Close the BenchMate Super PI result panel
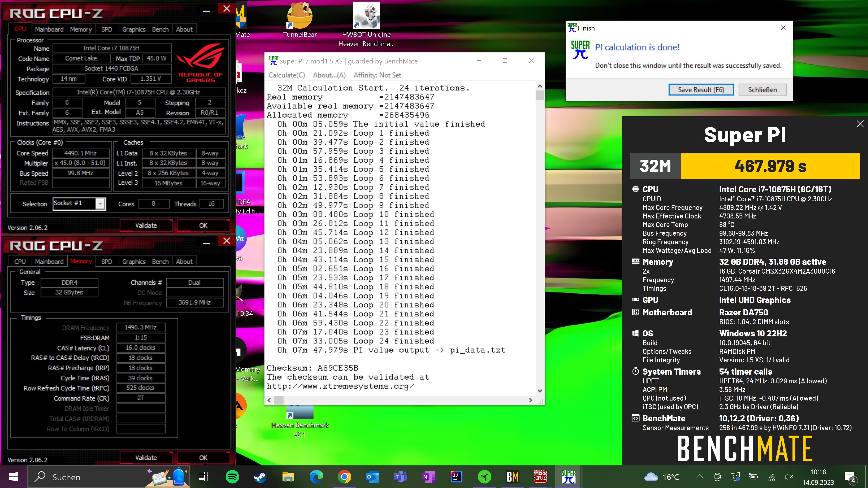The width and height of the screenshot is (868, 488). 860,124
